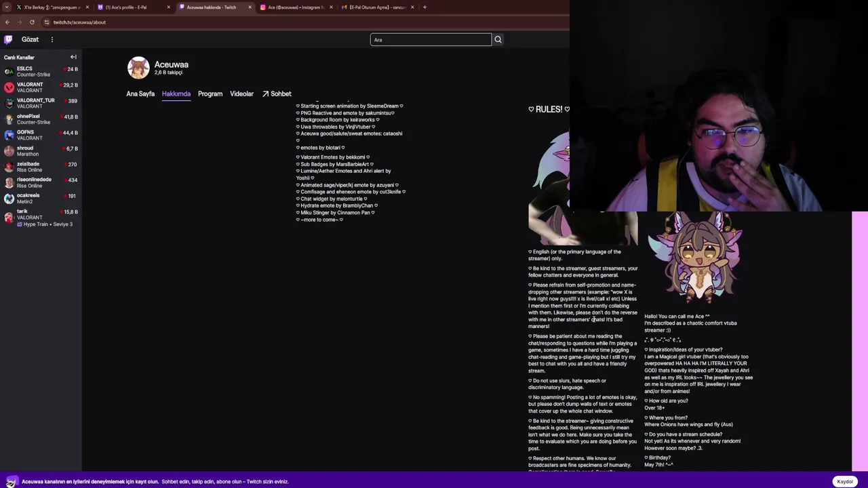Open ocakreeis channel avatar
868x488 pixels.
[9, 198]
